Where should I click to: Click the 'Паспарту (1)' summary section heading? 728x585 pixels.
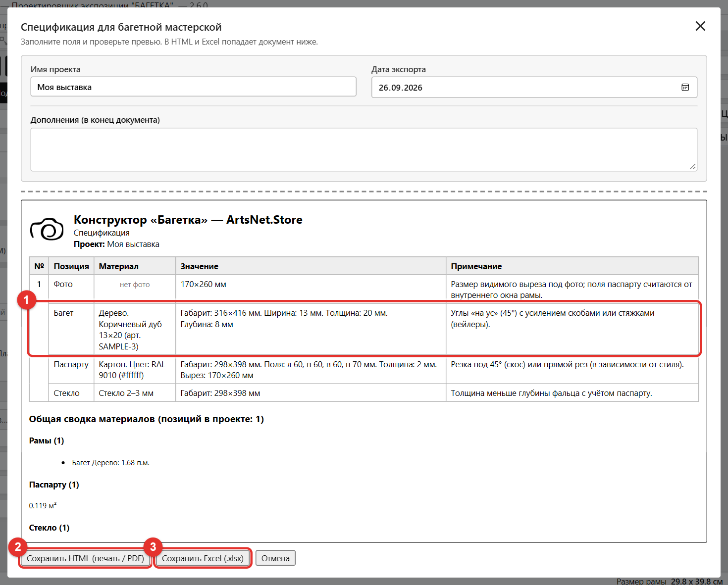(x=54, y=485)
